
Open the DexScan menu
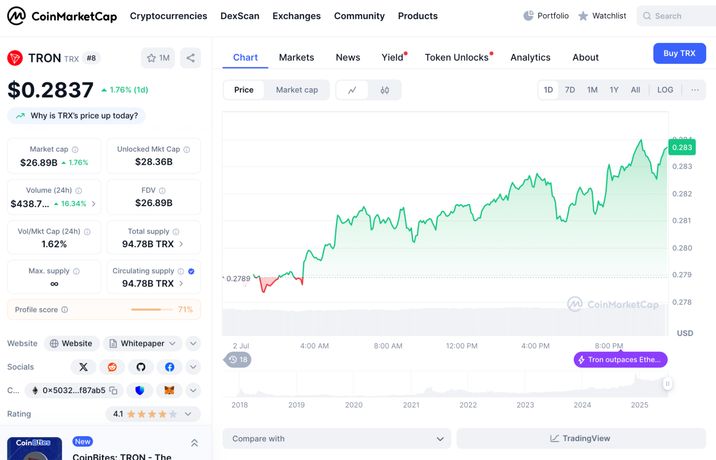[240, 16]
